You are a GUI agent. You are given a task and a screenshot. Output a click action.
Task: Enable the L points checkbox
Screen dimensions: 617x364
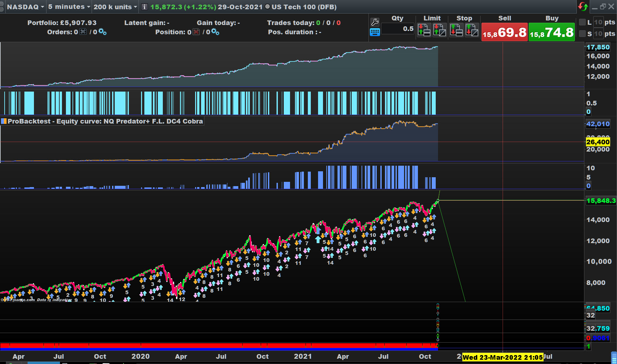pos(582,22)
